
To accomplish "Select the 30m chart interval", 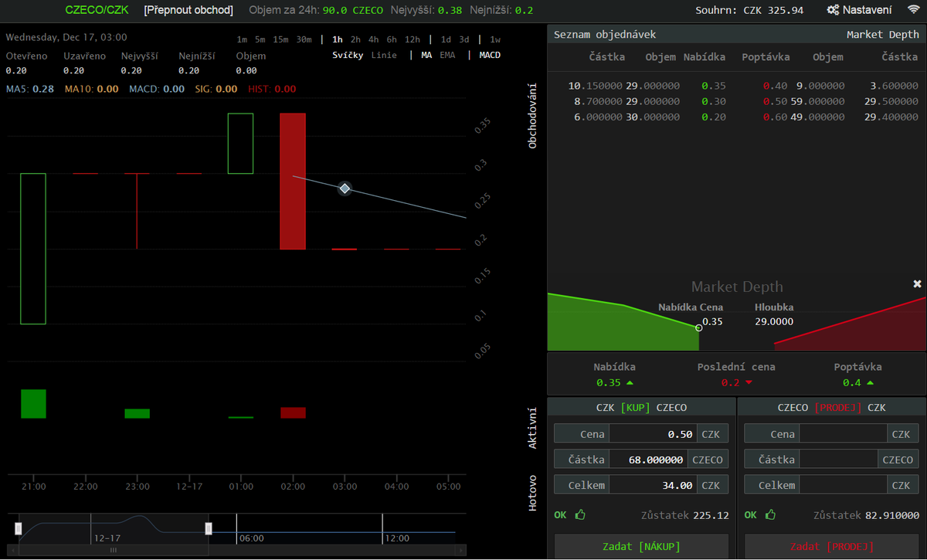I will (304, 39).
